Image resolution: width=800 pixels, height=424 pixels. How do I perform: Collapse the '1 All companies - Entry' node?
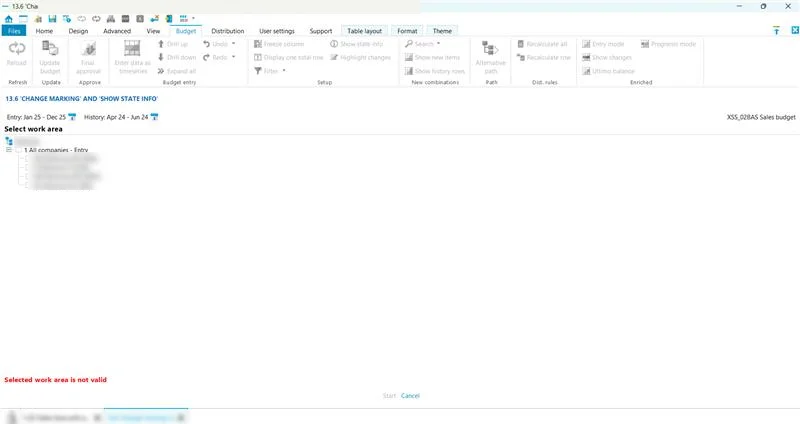coord(9,150)
